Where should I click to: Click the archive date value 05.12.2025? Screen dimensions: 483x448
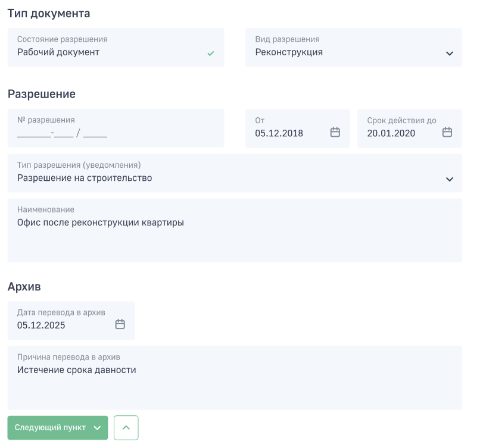tap(41, 325)
